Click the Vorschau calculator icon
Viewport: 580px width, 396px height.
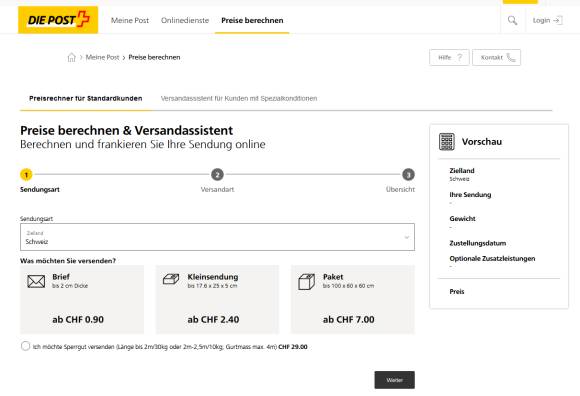coord(447,142)
